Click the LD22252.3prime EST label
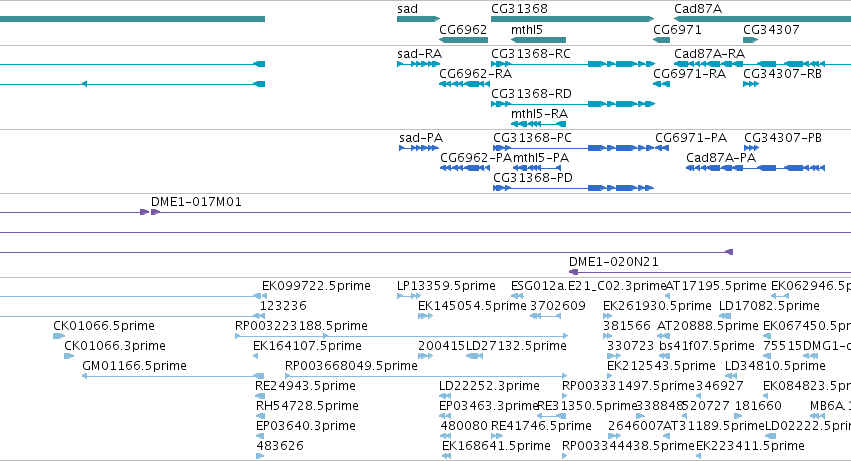This screenshot has height=461, width=851. pos(490,386)
